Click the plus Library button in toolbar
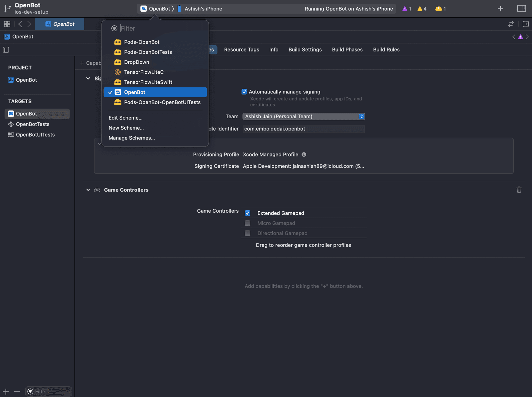The height and width of the screenshot is (397, 532). pos(500,9)
